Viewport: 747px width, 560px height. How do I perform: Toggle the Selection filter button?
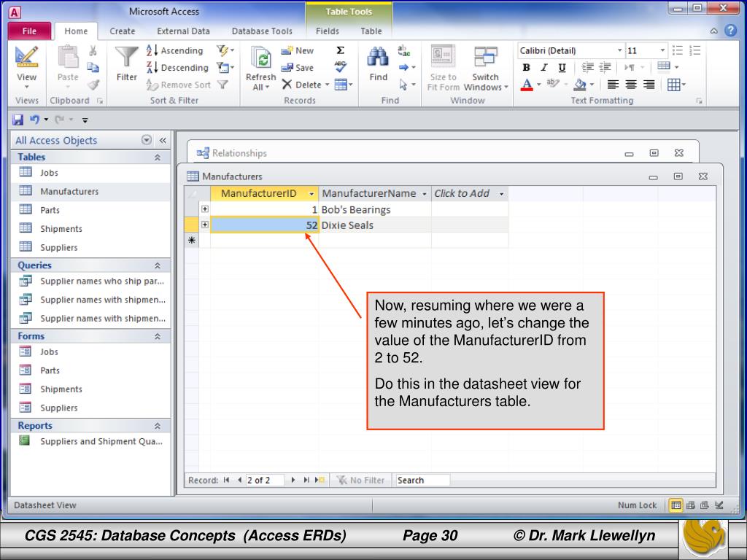(x=225, y=50)
